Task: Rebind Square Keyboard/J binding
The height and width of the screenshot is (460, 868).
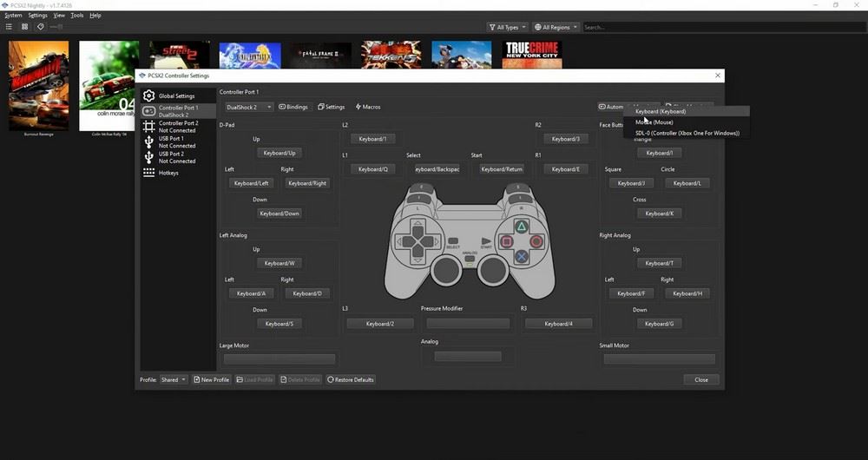Action: click(631, 183)
